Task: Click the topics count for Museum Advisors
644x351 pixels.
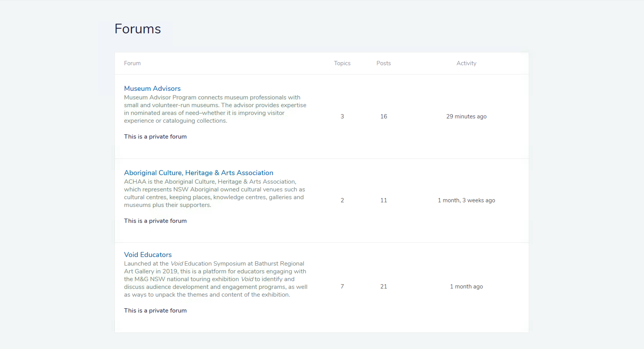Action: [342, 116]
